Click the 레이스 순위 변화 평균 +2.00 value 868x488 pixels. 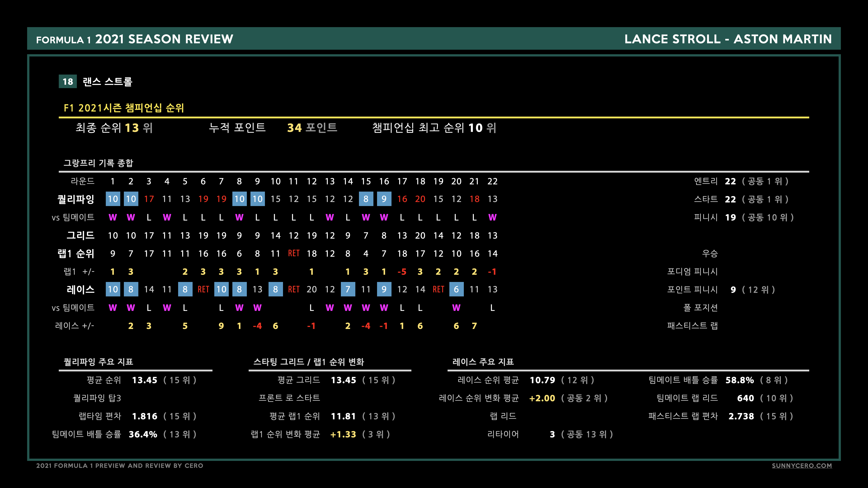coord(542,398)
